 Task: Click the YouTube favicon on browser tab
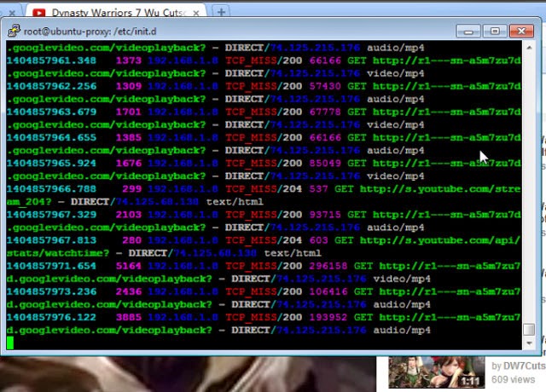[38, 13]
